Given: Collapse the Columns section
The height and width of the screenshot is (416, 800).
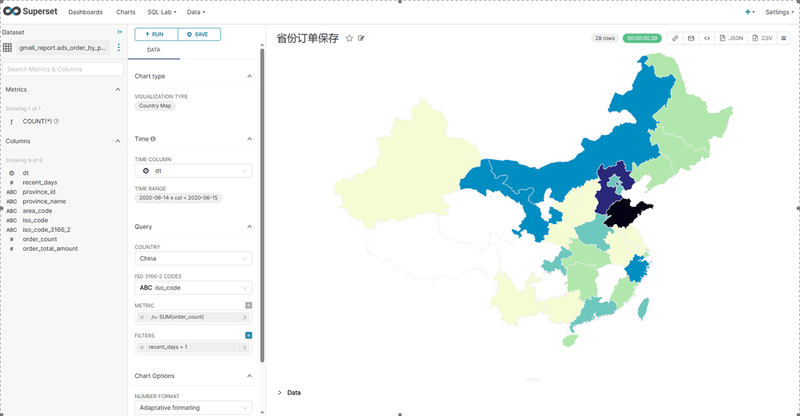Looking at the screenshot, I should [x=118, y=141].
